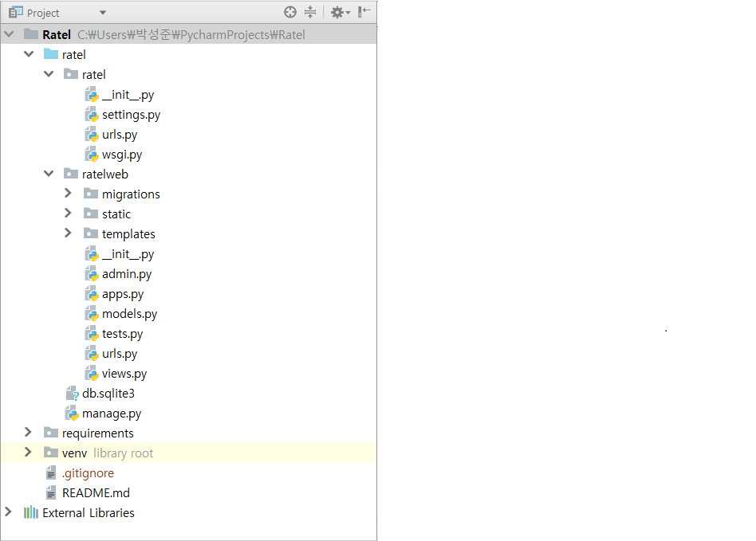The width and height of the screenshot is (756, 541).
Task: Select wsgi.py in the ratel package
Action: coord(121,155)
